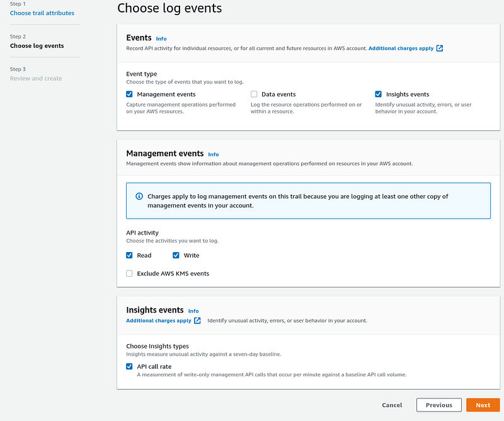Open Additional charges apply link under Insights events

tap(159, 321)
